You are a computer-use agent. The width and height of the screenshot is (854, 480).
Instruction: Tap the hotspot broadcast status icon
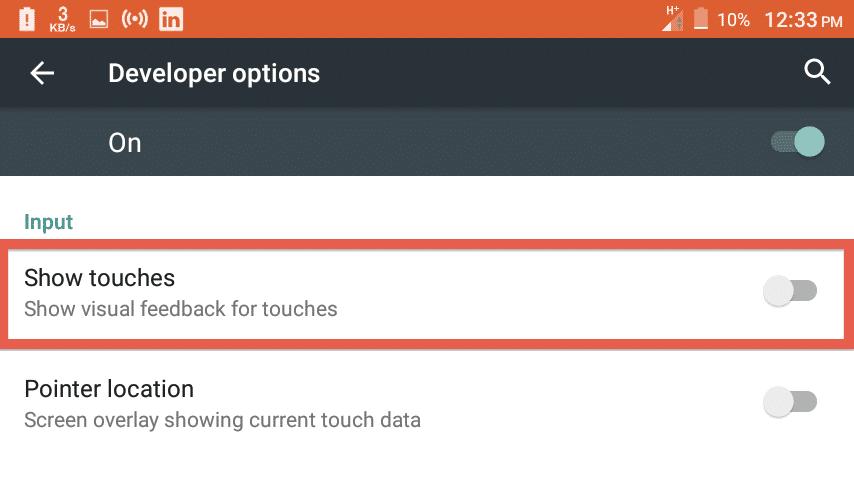(x=135, y=19)
